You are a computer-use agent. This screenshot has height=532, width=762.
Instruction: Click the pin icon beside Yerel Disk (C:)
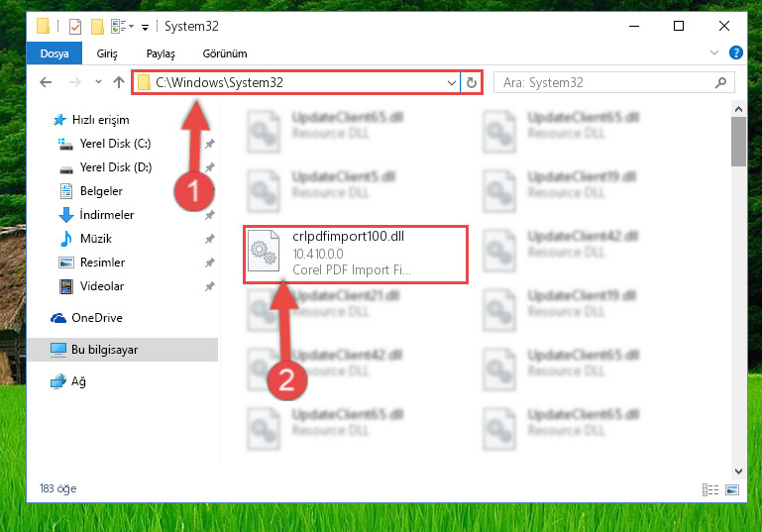click(209, 144)
